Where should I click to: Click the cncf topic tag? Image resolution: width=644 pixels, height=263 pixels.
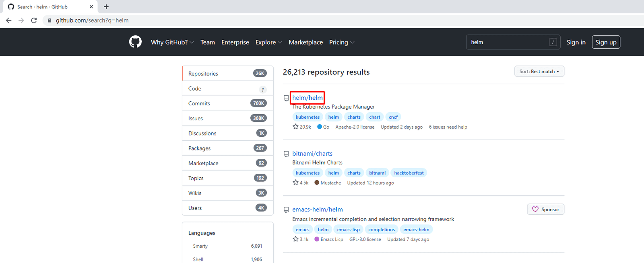pos(393,117)
